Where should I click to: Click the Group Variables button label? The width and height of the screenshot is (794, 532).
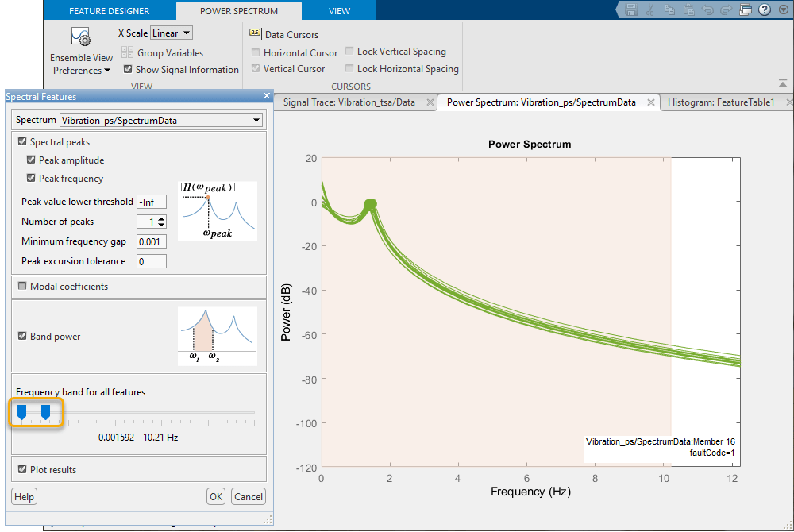click(170, 52)
